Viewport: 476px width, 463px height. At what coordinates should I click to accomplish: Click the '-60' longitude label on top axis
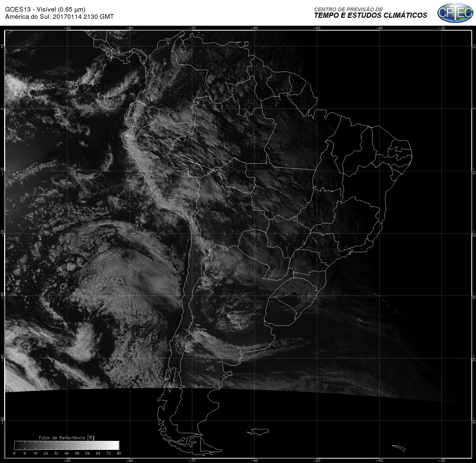(x=254, y=28)
